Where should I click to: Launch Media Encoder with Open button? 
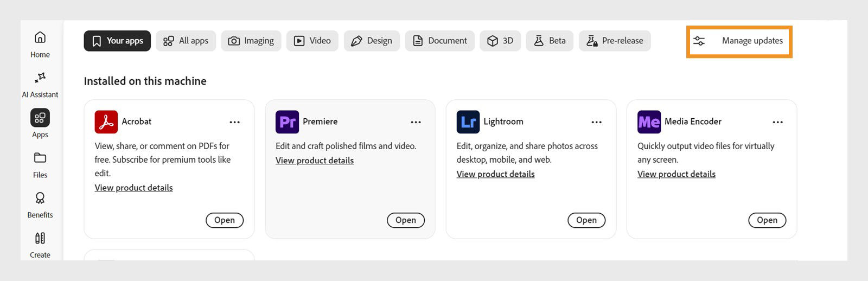[767, 220]
